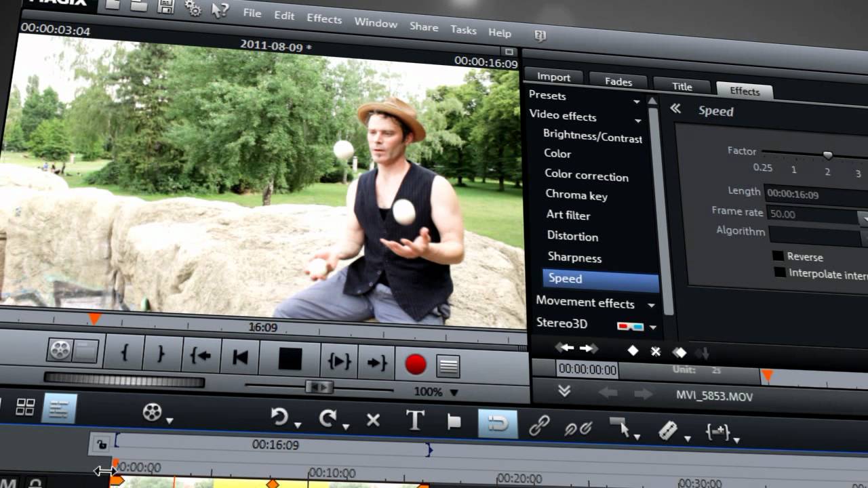Image resolution: width=868 pixels, height=488 pixels.
Task: Copy keyframe double diamond icon
Action: coord(679,352)
